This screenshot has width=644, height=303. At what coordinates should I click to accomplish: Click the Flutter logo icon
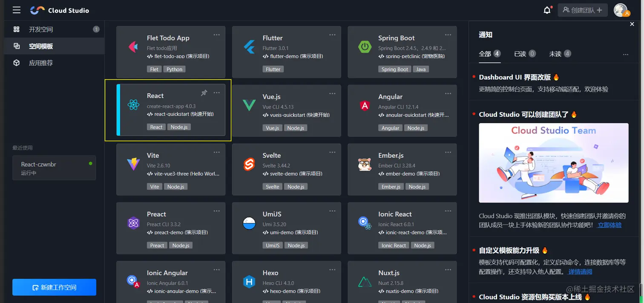[249, 46]
